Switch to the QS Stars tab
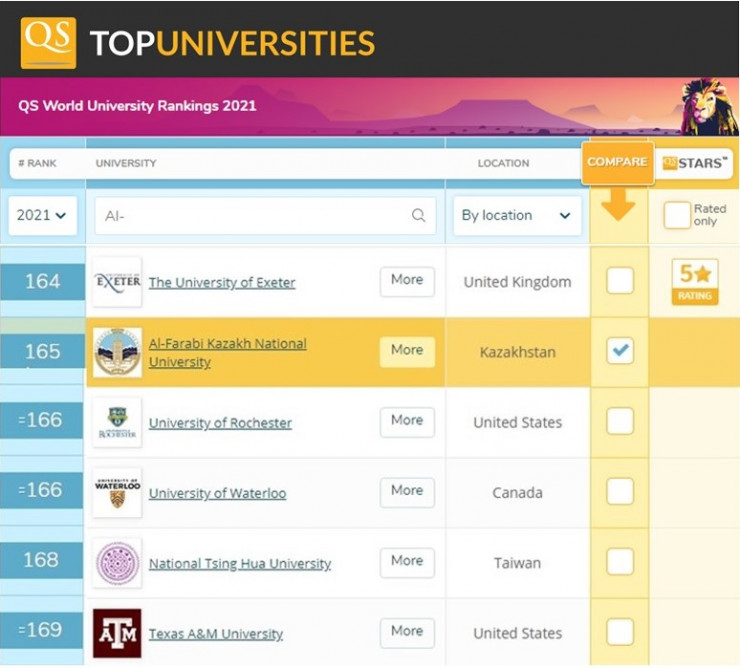 (x=695, y=163)
